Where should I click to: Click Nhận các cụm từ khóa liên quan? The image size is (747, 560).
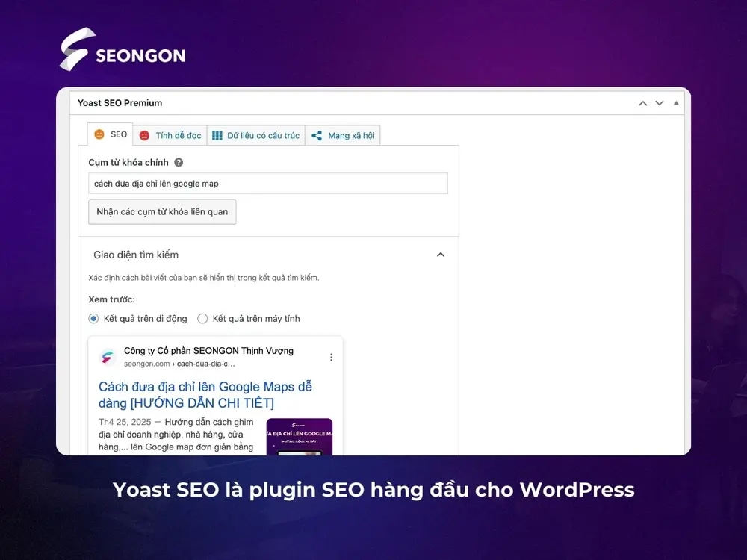[x=162, y=212]
